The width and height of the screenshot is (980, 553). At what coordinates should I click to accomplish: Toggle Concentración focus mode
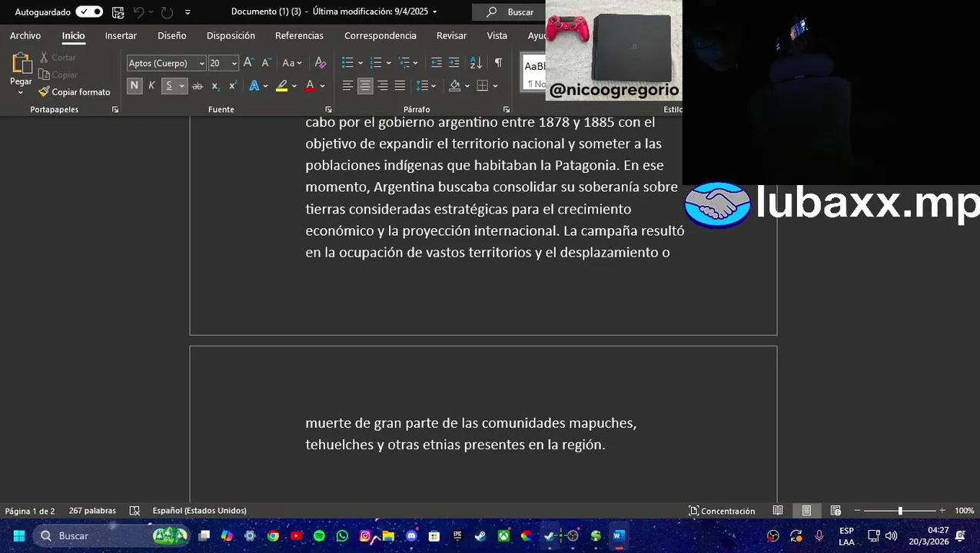[x=722, y=511]
